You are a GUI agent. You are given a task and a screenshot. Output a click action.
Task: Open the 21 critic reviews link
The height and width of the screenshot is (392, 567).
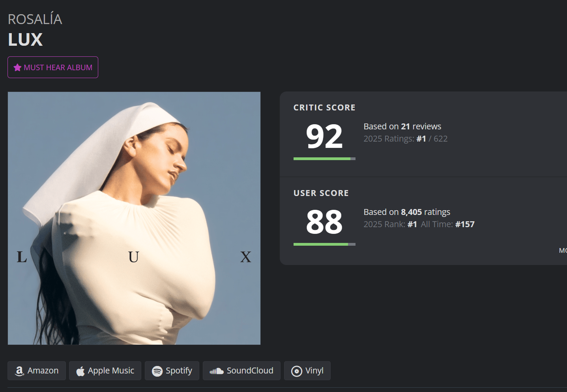[405, 127]
